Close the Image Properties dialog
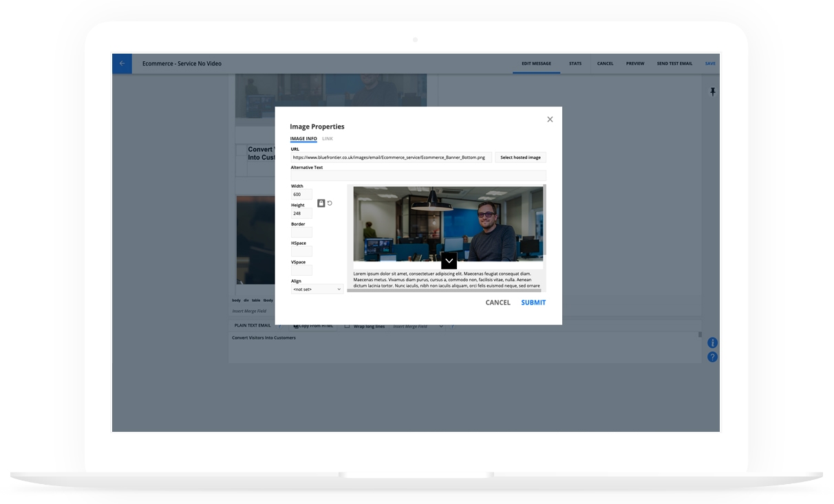 [550, 119]
